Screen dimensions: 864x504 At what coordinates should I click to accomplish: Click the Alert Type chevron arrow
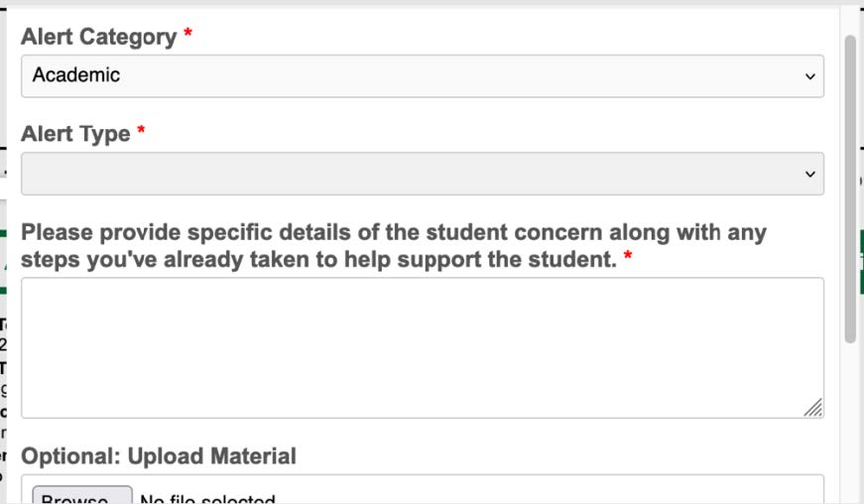809,175
